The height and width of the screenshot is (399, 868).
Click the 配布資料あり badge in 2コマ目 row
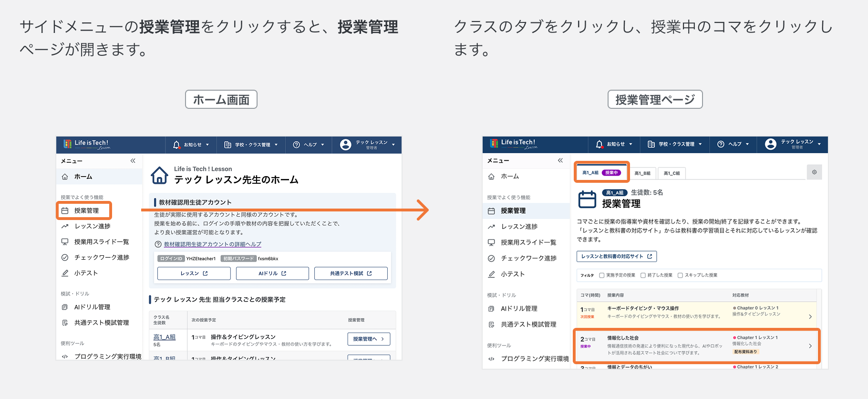(745, 352)
